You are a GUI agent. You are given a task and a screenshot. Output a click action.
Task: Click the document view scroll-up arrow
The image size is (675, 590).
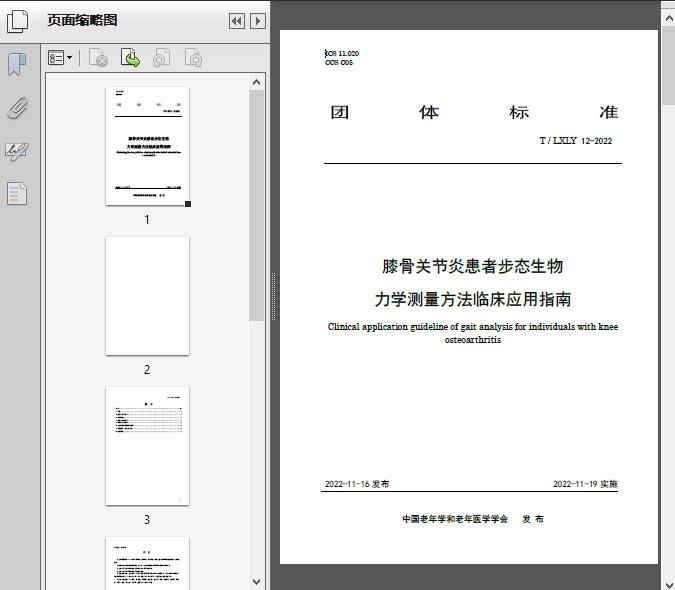tap(669, 18)
